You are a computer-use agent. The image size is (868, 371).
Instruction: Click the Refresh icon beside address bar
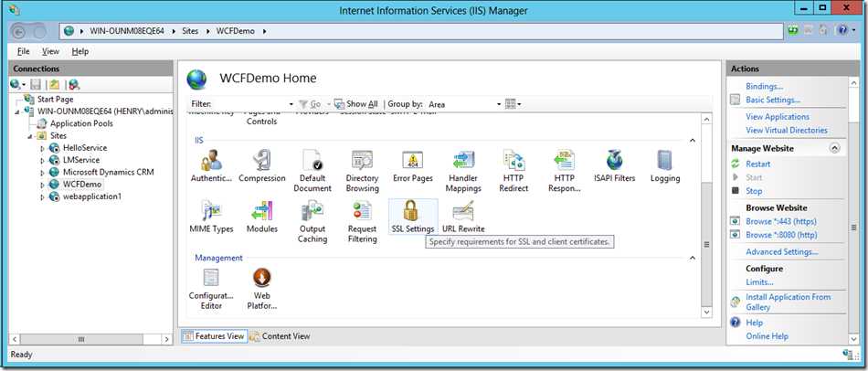click(793, 31)
